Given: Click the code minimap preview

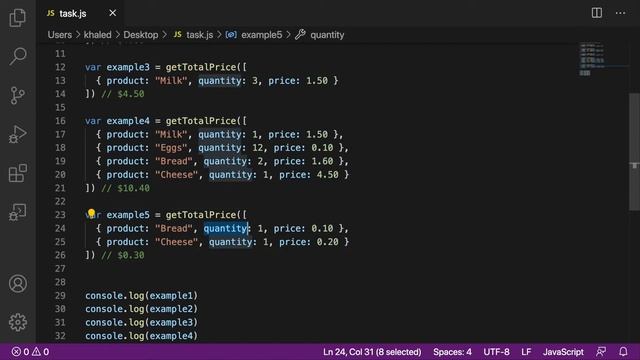Looking at the screenshot, I should tap(592, 59).
